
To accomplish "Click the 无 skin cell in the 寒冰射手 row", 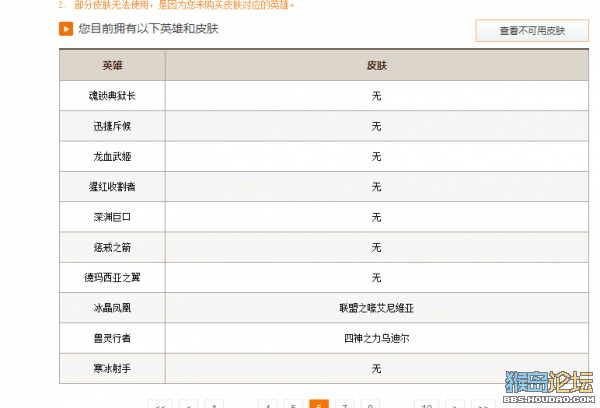I will coord(377,368).
